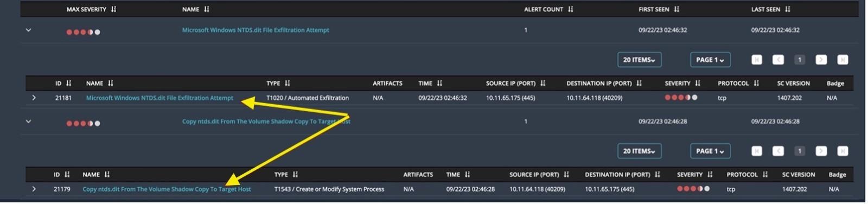Go to previous page above alert 21181 table
The width and height of the screenshot is (868, 204).
point(778,60)
